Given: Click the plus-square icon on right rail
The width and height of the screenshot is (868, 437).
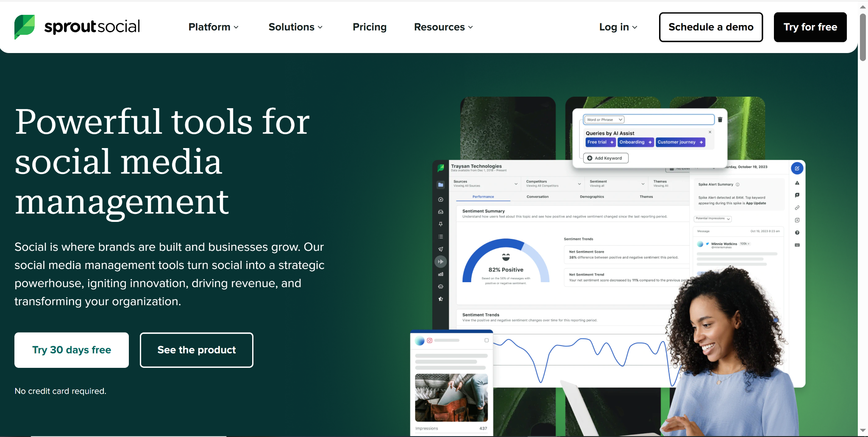Looking at the screenshot, I should pos(797,220).
